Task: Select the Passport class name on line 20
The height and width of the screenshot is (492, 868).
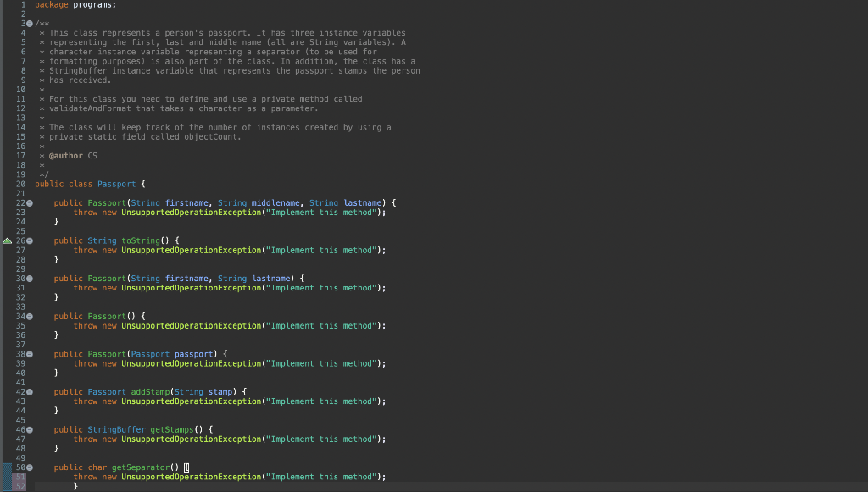Action: tap(117, 184)
